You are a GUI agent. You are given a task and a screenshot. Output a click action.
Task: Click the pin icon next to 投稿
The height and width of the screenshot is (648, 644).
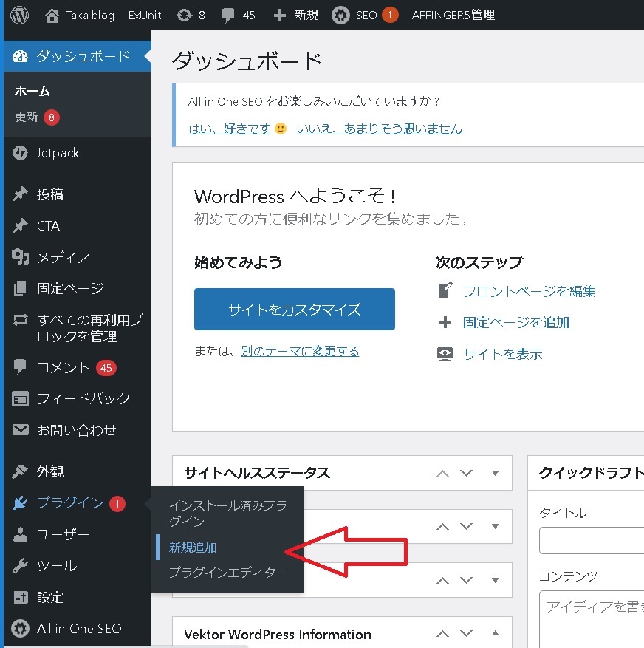tap(20, 194)
